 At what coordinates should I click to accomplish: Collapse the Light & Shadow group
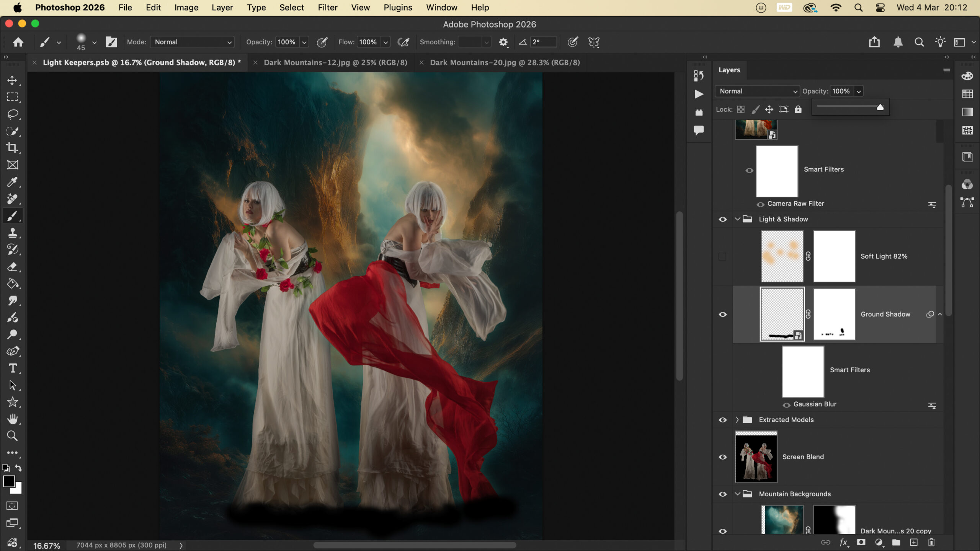(x=737, y=219)
